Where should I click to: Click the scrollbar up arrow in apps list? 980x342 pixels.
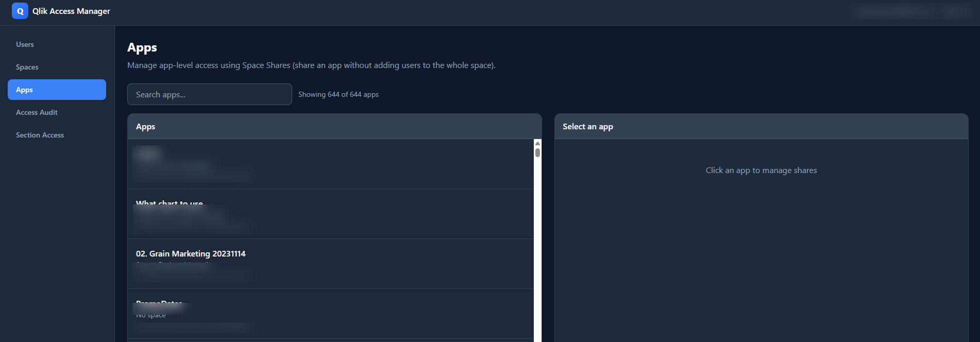[537, 144]
